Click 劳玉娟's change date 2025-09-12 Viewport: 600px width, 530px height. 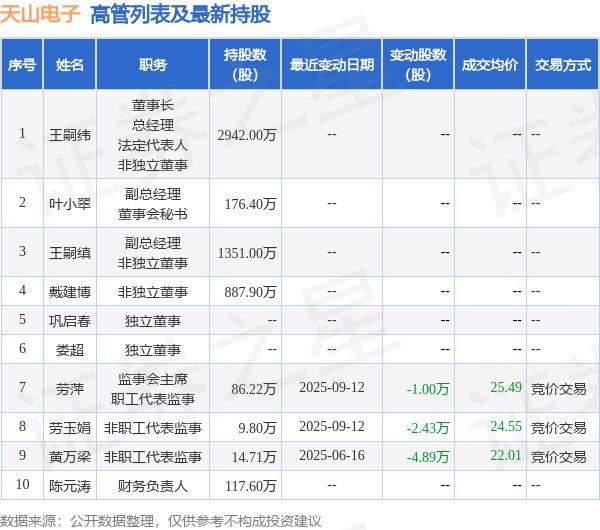[332, 426]
